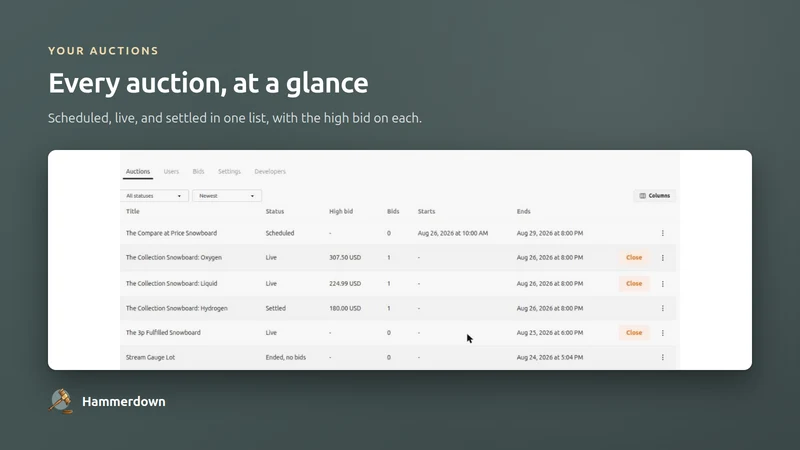Switch to the Auctions tab
The width and height of the screenshot is (800, 450).
138,171
